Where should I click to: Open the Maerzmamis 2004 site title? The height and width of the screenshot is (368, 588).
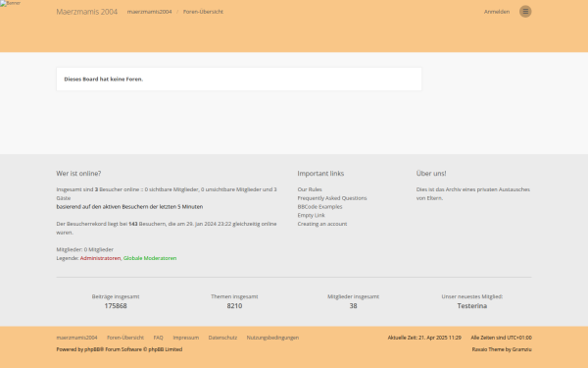(86, 12)
